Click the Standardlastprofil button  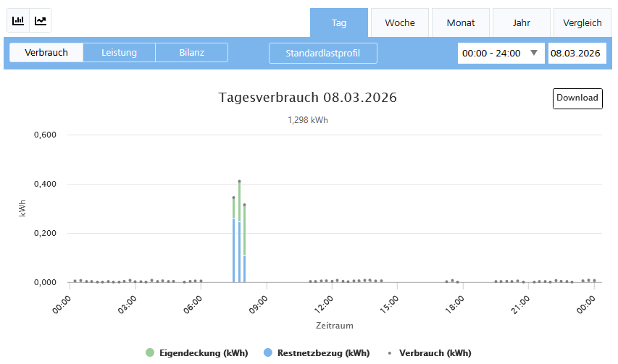coord(322,54)
